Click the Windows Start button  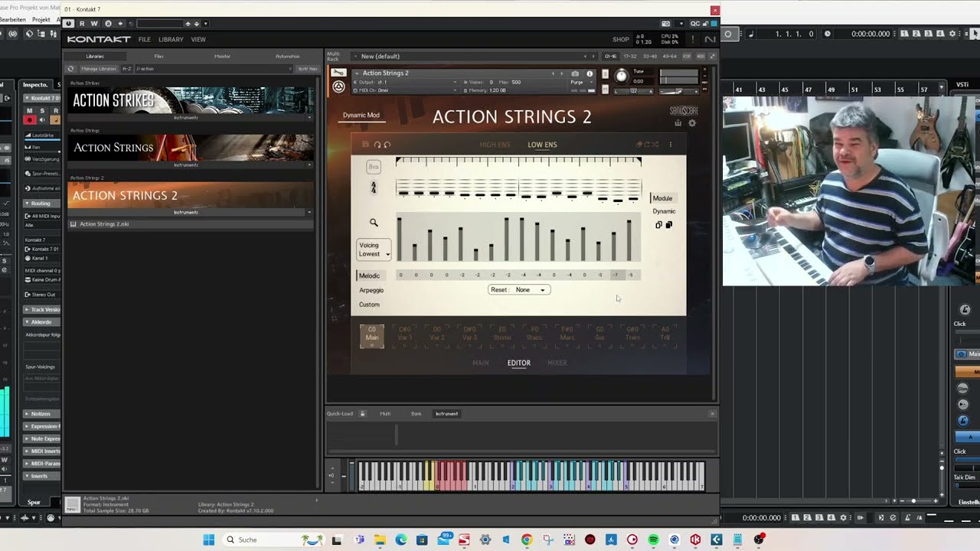coord(208,540)
